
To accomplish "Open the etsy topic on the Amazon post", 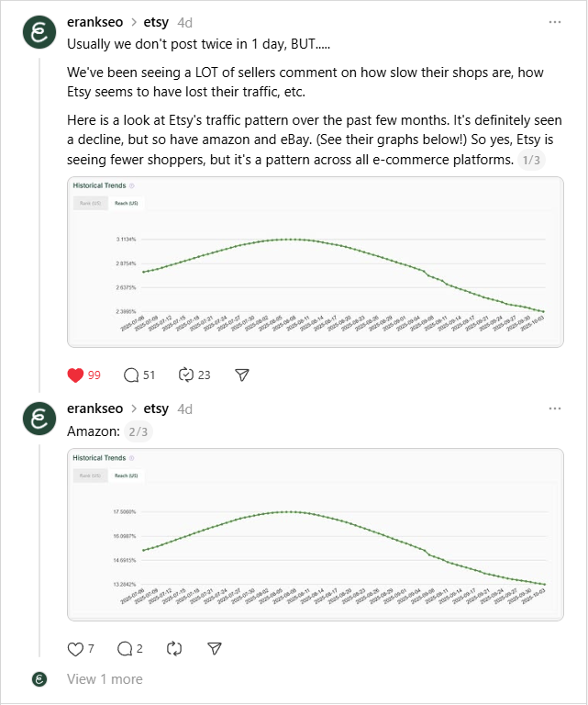I will 156,408.
